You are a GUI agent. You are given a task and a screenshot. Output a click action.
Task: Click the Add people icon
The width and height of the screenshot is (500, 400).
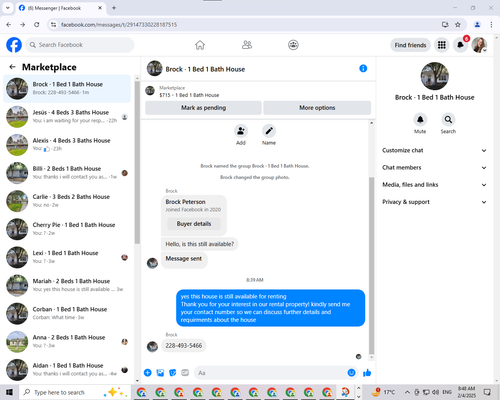(x=241, y=131)
